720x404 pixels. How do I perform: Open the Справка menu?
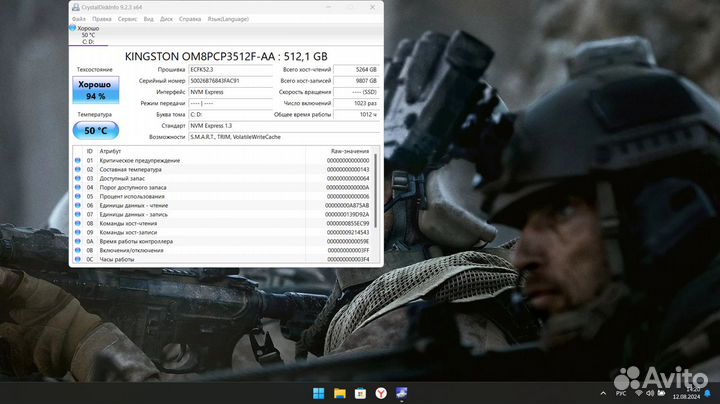[190, 19]
